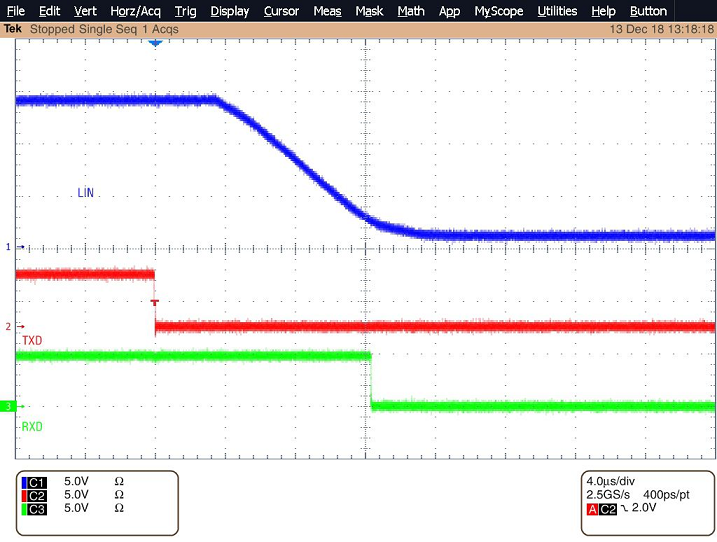Click the C1 ohm termination symbol

[x=119, y=481]
